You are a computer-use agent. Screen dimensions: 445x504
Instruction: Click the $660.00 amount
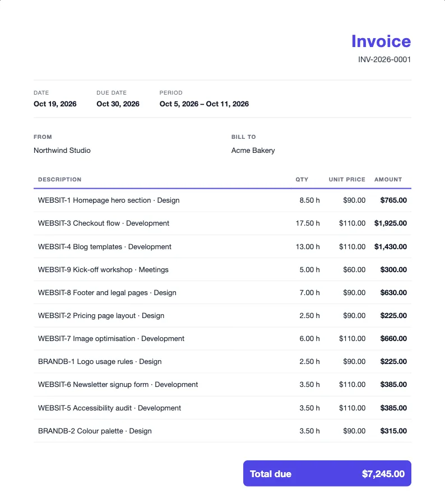coord(393,338)
